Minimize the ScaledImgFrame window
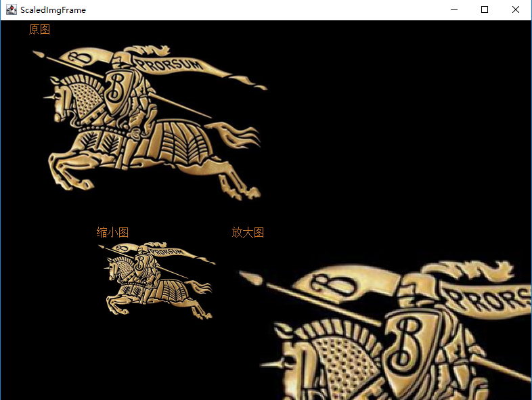 [454, 10]
